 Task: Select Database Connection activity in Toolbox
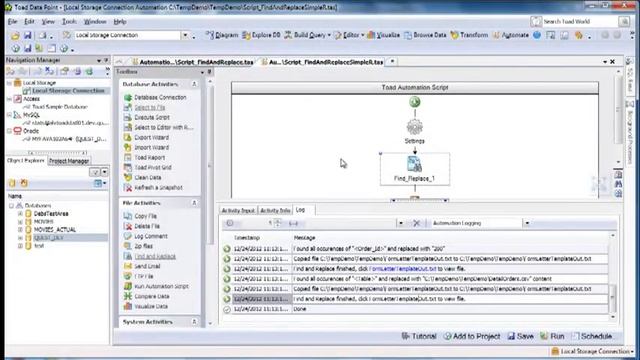156,98
